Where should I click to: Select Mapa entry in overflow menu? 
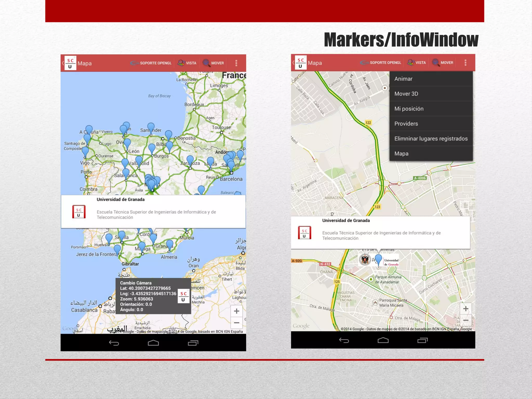(x=431, y=154)
